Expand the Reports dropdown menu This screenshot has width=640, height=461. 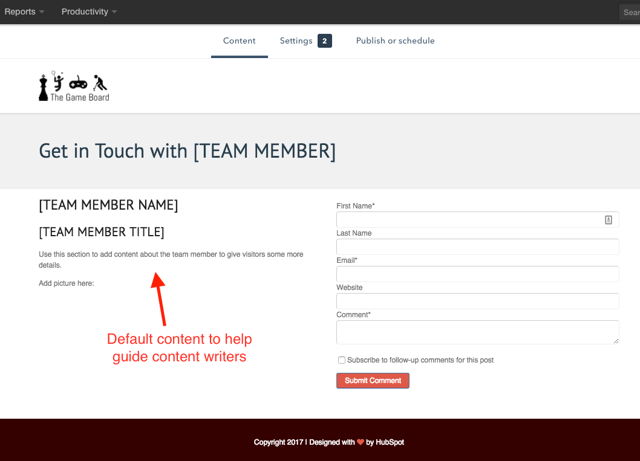click(x=24, y=12)
